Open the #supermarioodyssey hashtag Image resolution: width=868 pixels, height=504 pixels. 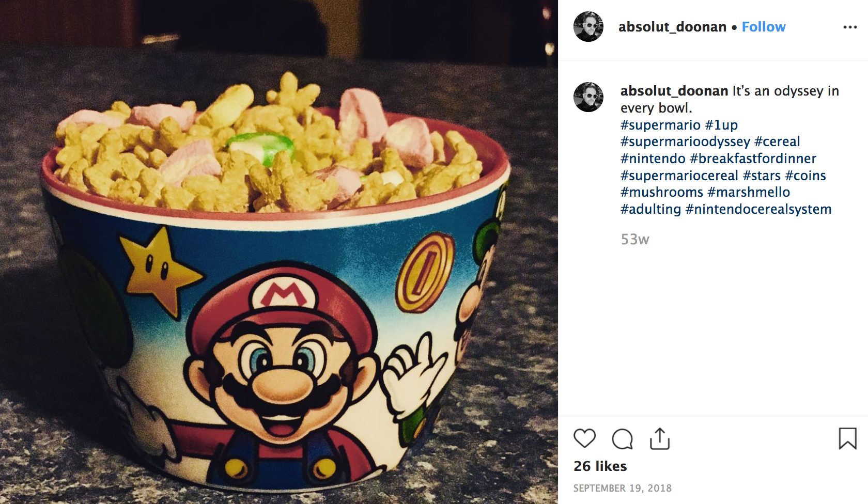[685, 141]
